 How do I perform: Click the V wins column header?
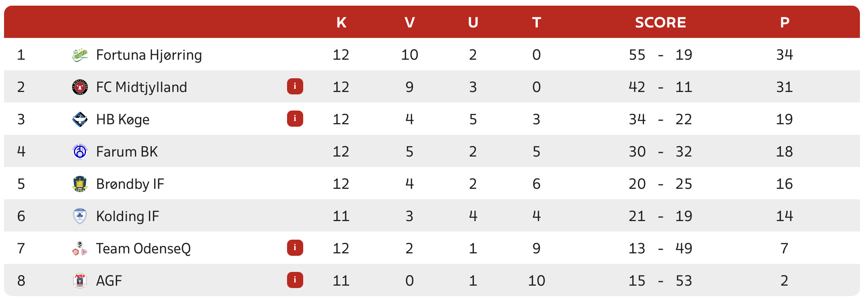click(x=409, y=22)
